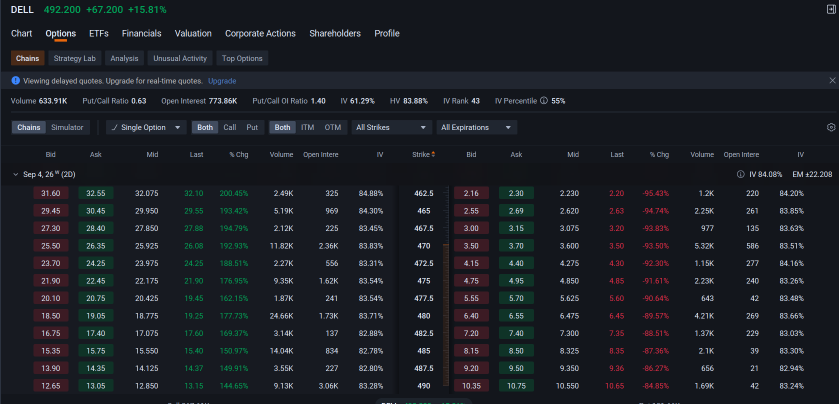839x404 pixels.
Task: Click the DELL ticker symbol
Action: (x=22, y=10)
